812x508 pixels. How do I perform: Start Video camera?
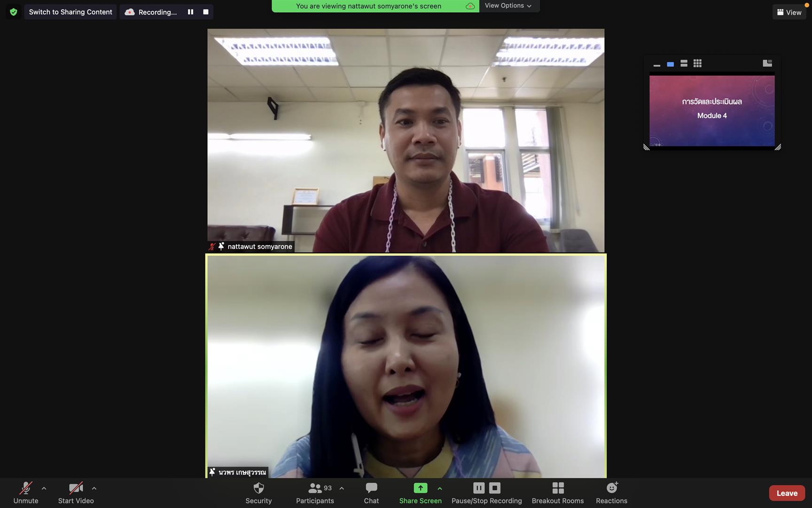coord(76,493)
